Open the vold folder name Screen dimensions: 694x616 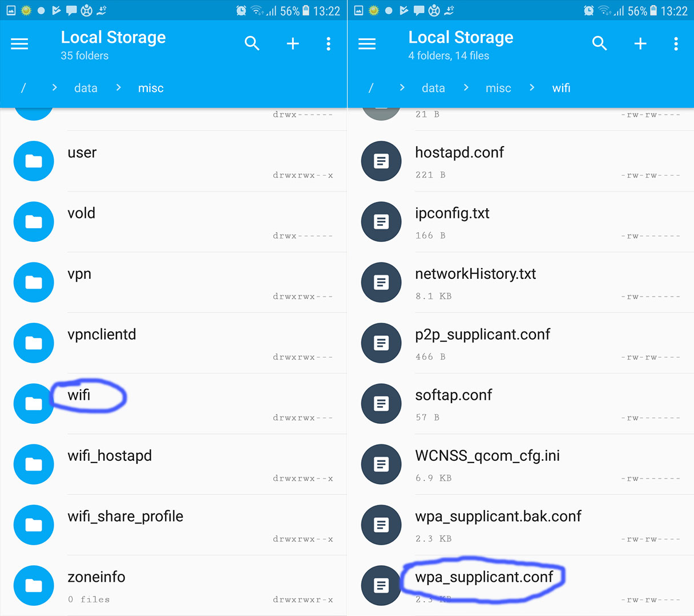[x=82, y=213]
